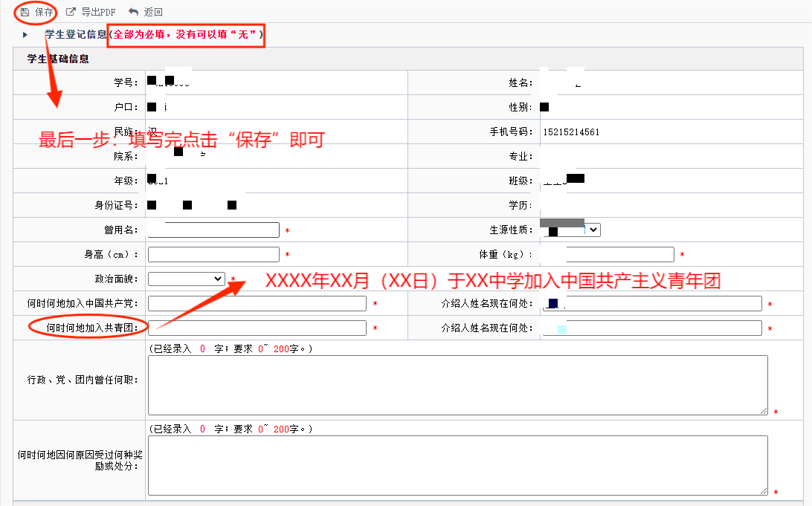Focus the 何时何地加入共青团 field

point(257,328)
